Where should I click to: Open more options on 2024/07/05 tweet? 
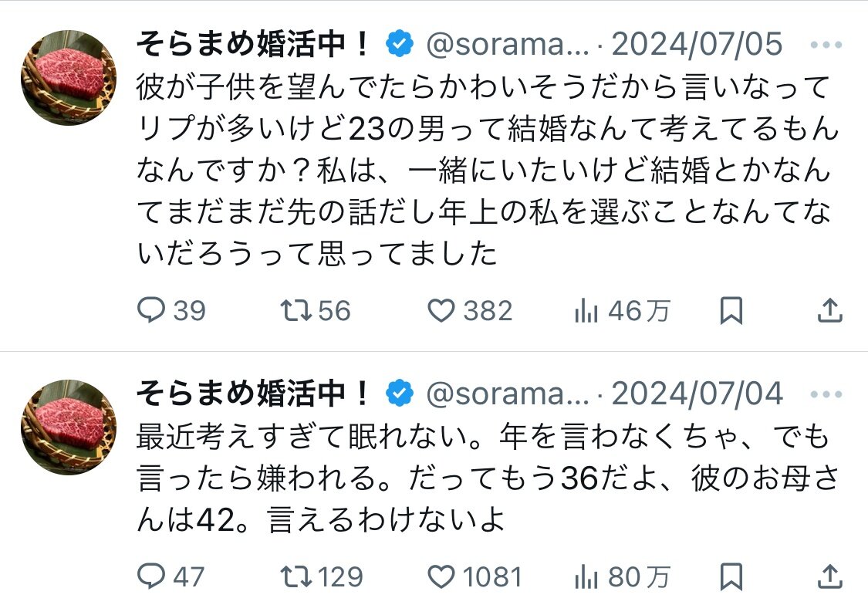pyautogui.click(x=827, y=46)
